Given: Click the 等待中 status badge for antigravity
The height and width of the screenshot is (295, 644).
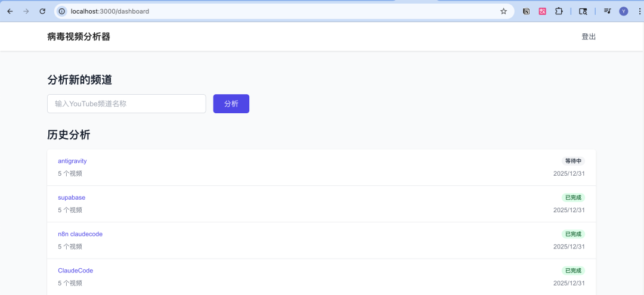Looking at the screenshot, I should (574, 161).
